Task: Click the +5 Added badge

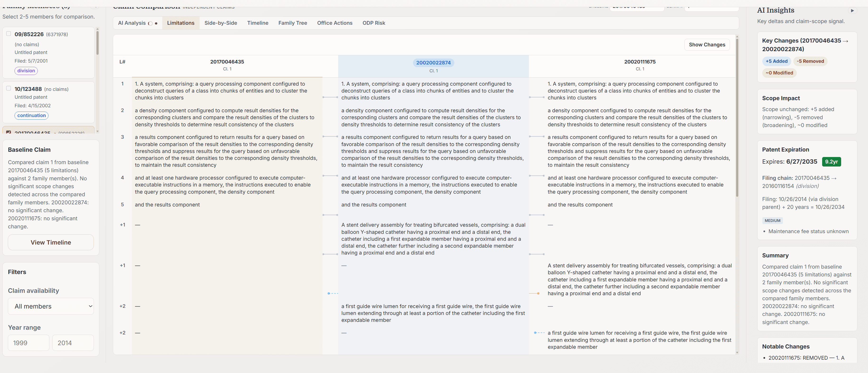Action: pyautogui.click(x=776, y=61)
